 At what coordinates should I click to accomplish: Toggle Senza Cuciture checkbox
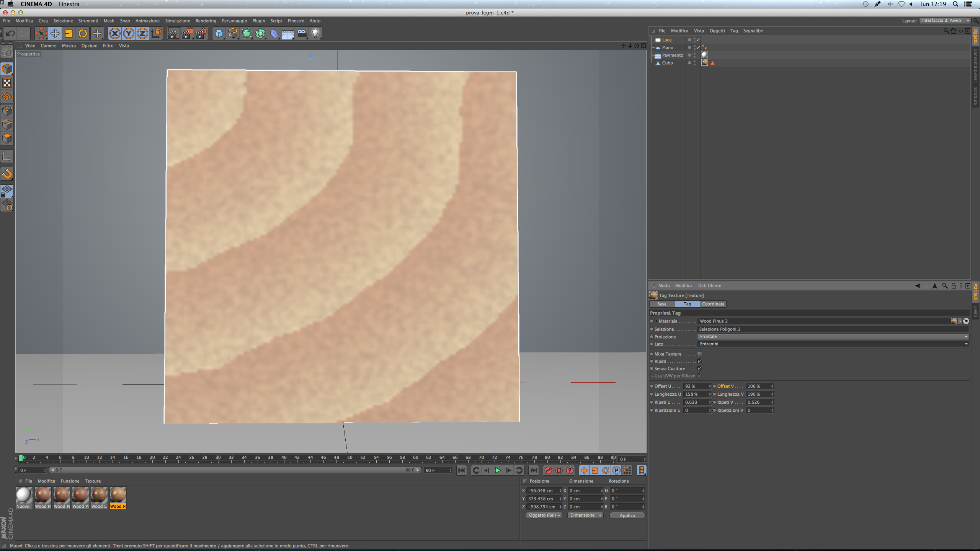tap(699, 368)
